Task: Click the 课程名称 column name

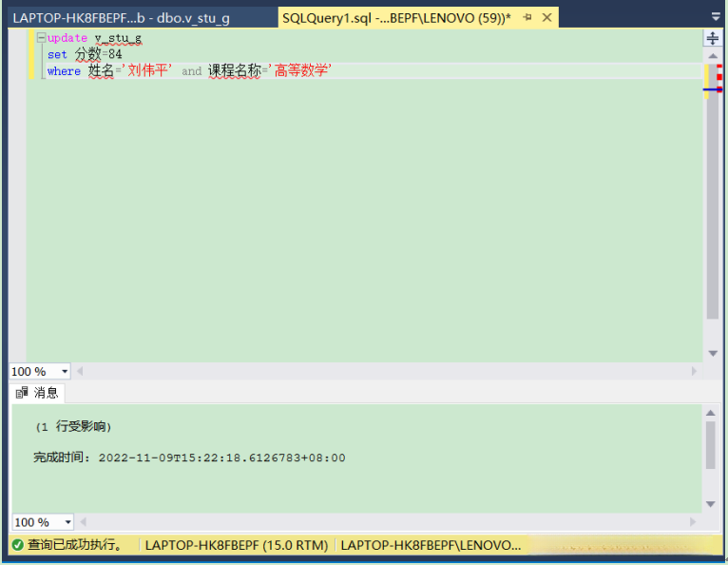Action: pos(235,70)
